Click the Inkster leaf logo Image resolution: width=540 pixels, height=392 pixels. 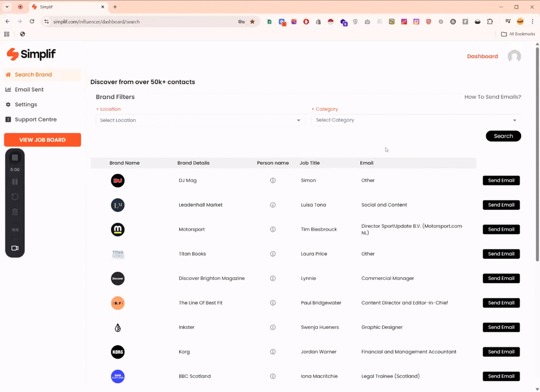[x=118, y=328]
